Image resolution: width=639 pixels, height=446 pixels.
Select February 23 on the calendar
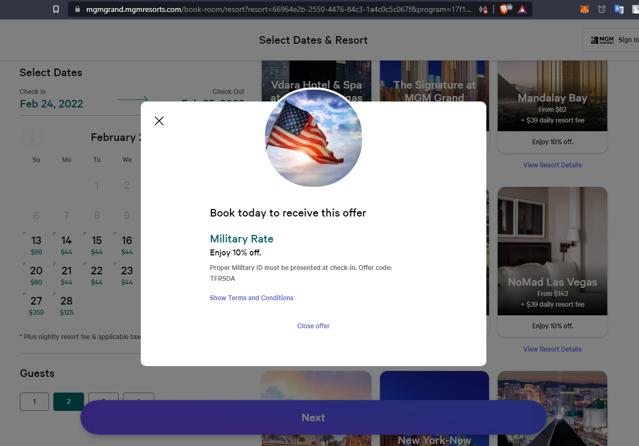127,275
